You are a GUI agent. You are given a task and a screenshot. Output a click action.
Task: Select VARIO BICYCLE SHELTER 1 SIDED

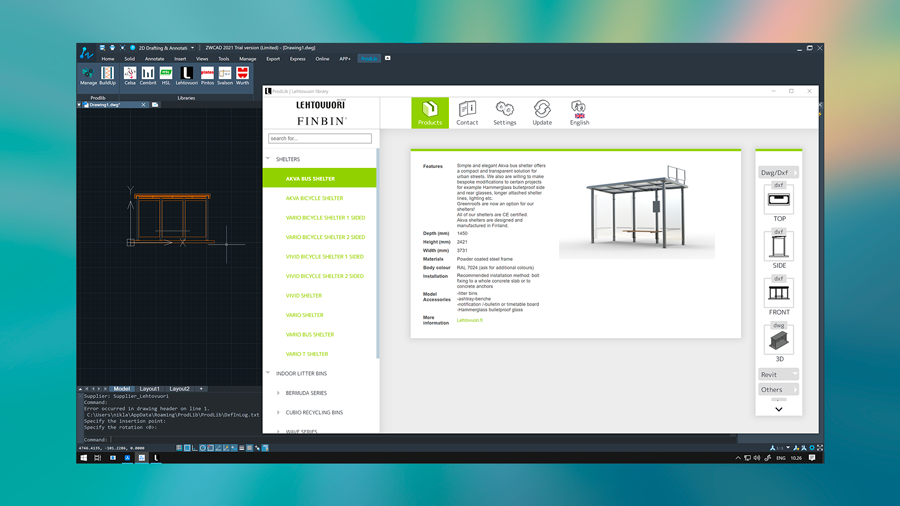(x=325, y=217)
